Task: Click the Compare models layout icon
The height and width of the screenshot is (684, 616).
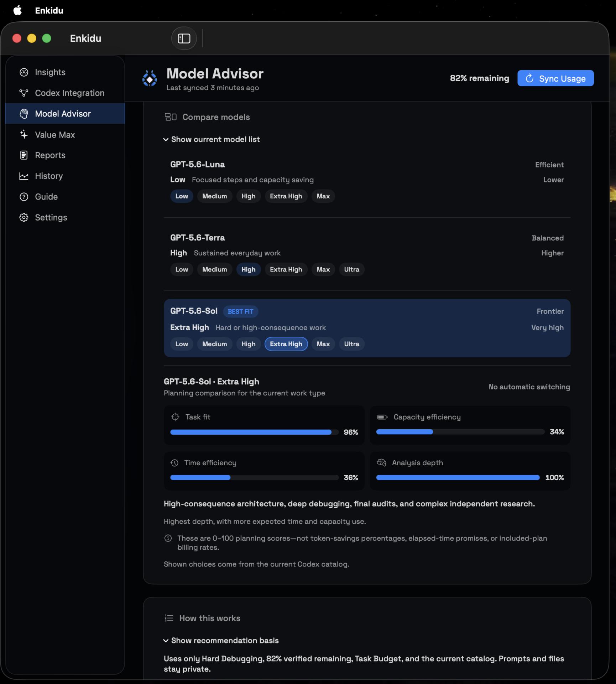Action: pyautogui.click(x=171, y=117)
